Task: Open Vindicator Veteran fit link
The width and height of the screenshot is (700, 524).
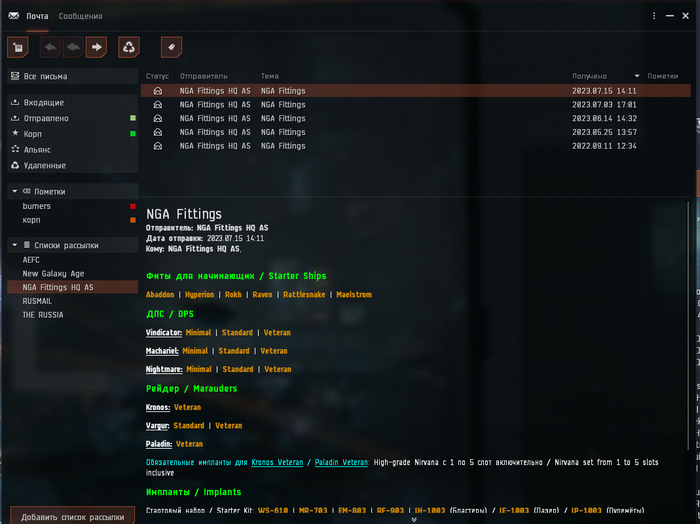Action: [x=277, y=333]
